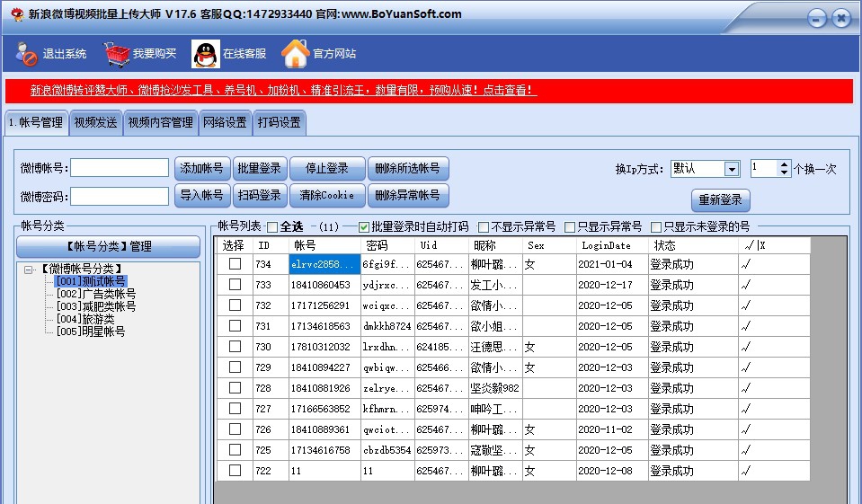Click the app logo in title bar
862x504 pixels.
pyautogui.click(x=16, y=14)
